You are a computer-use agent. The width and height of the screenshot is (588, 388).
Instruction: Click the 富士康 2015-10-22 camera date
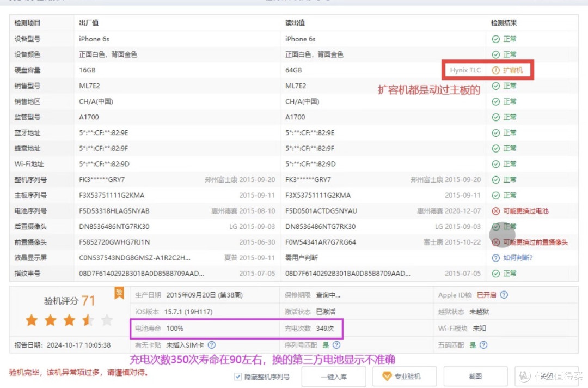[x=452, y=242]
